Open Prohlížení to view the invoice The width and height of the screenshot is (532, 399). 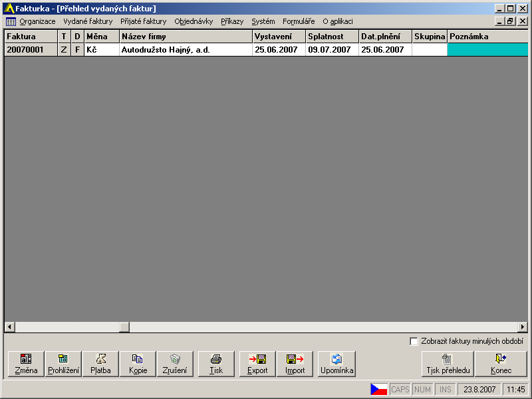[63, 364]
